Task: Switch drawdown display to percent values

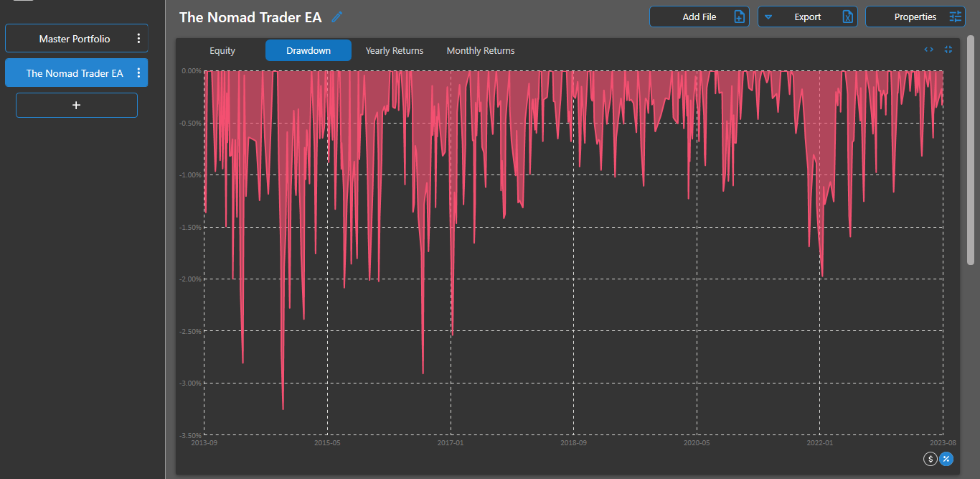Action: (946, 459)
